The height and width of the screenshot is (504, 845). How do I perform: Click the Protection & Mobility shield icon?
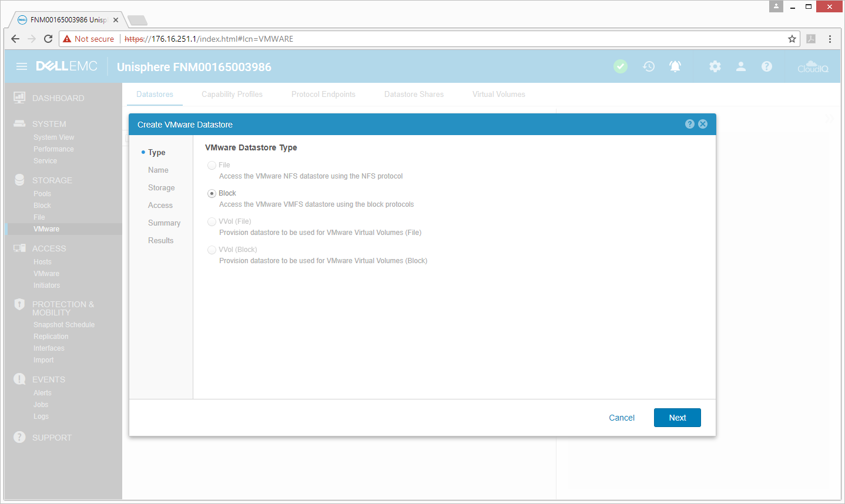(19, 304)
